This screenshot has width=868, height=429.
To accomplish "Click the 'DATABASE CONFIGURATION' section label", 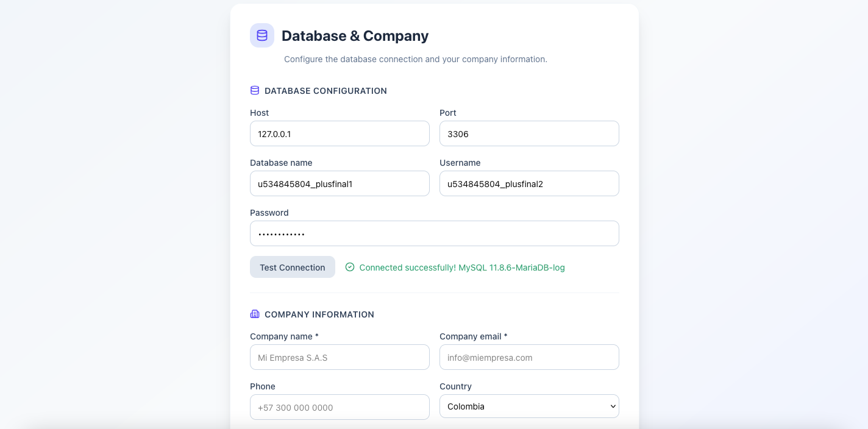I will pos(325,91).
